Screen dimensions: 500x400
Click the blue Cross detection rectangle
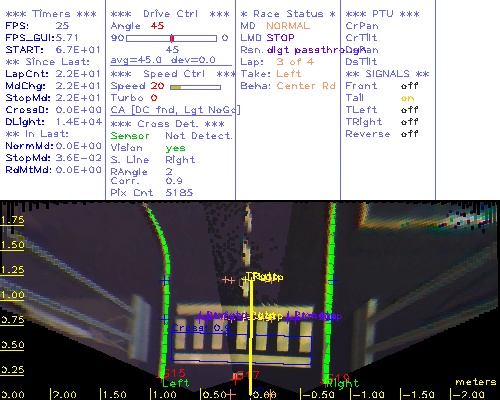[x=241, y=348]
